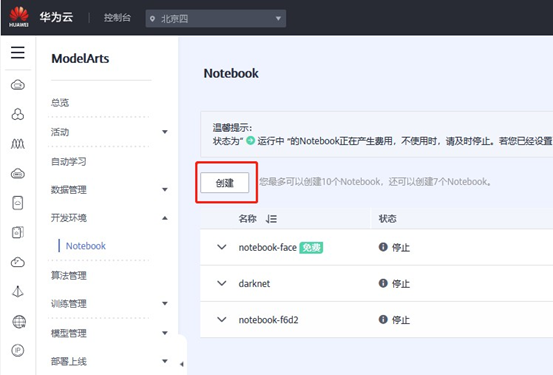Open the cloud disk sidebar icon
The image size is (553, 375).
(18, 174)
